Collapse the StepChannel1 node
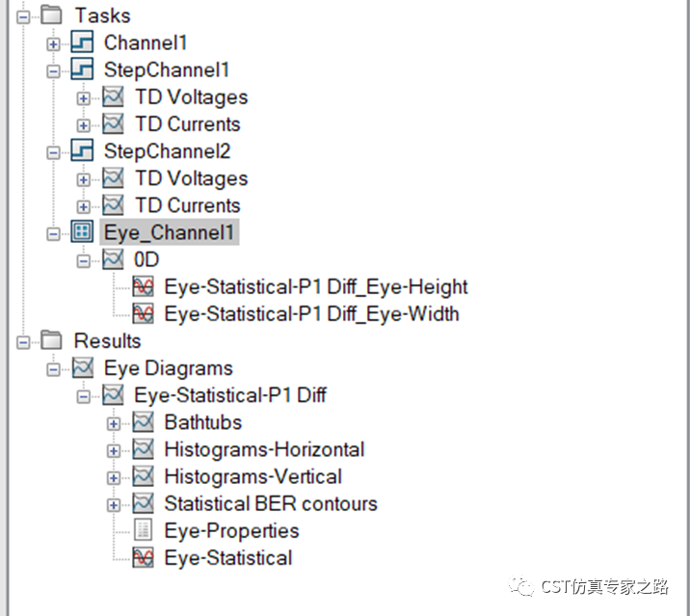 click(x=52, y=71)
